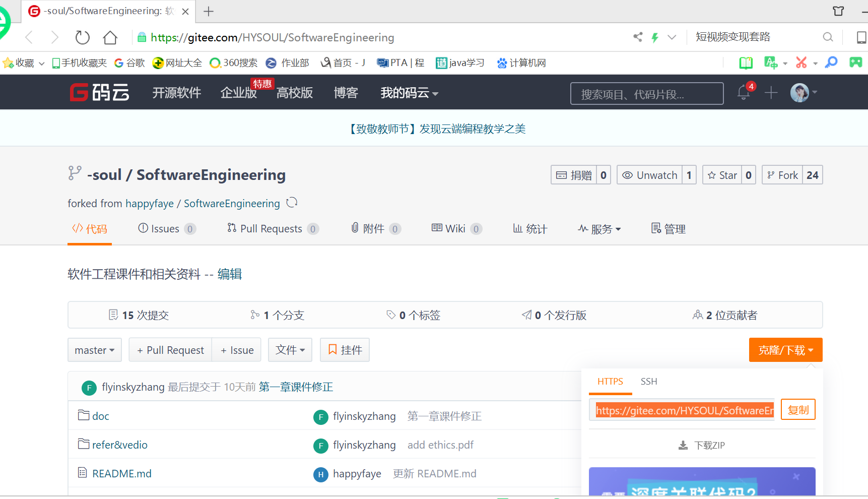
Task: Click the 复制 copy URL button
Action: (798, 410)
